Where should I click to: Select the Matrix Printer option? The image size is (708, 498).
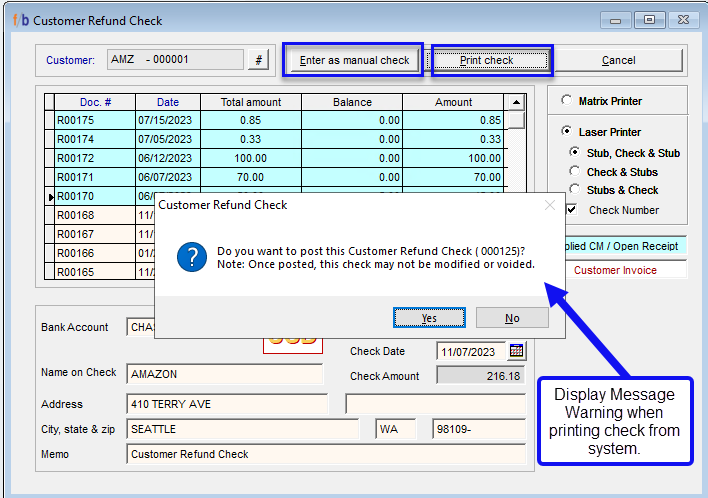[x=567, y=101]
